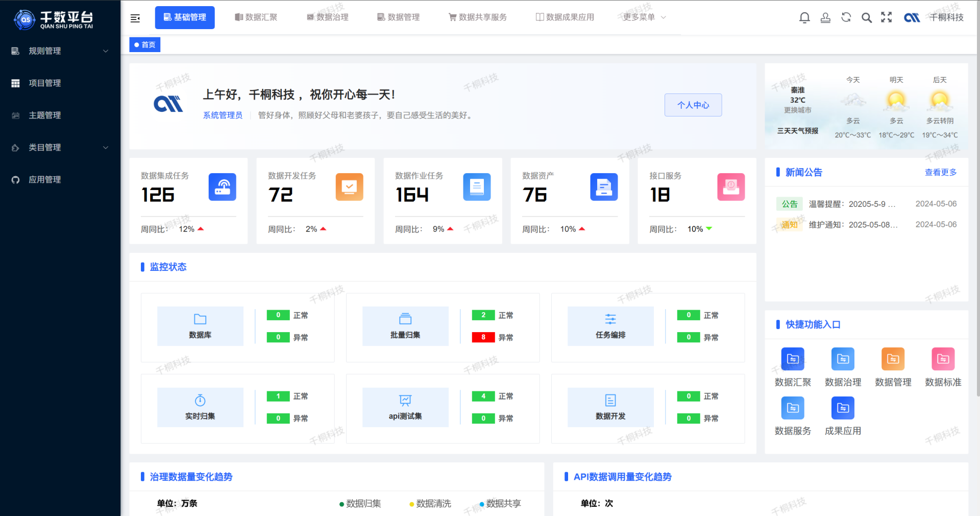
Task: Open the 成果应用 quick-access shortcut icon
Action: (843, 408)
